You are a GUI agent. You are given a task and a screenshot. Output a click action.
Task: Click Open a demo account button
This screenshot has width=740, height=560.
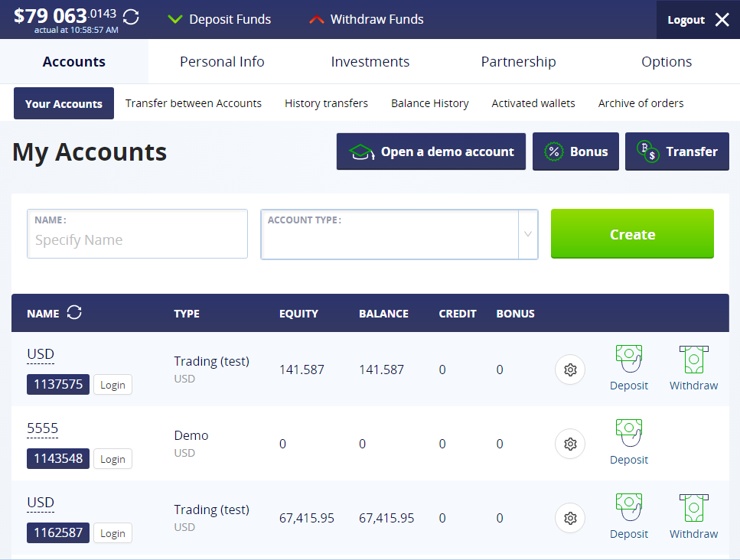click(x=431, y=151)
